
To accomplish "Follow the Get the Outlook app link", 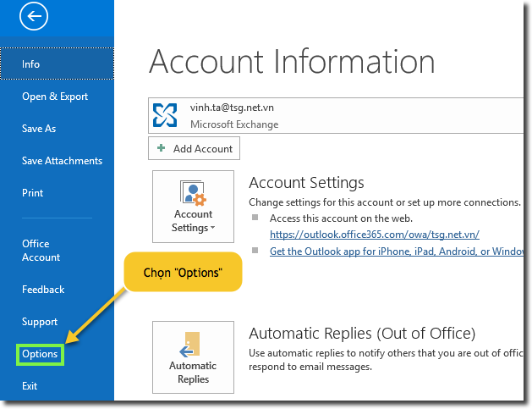I will 395,251.
